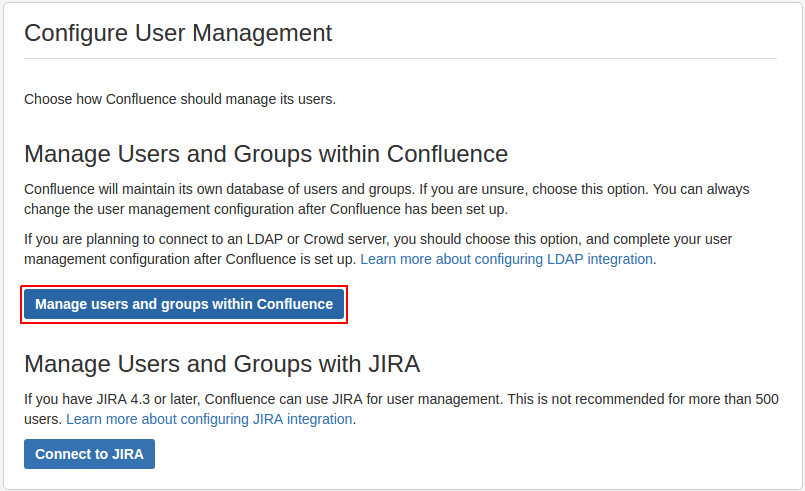Click the text Choose how Confluence should manage its users
805x491 pixels.
click(180, 99)
